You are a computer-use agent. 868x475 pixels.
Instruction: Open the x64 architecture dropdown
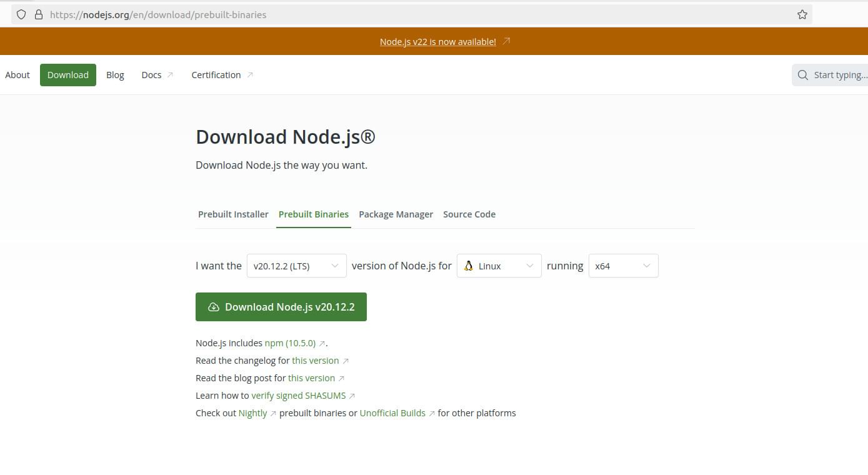point(624,266)
